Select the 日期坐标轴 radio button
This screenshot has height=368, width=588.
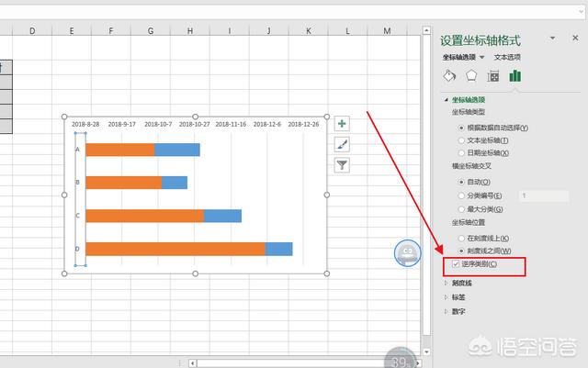point(461,153)
